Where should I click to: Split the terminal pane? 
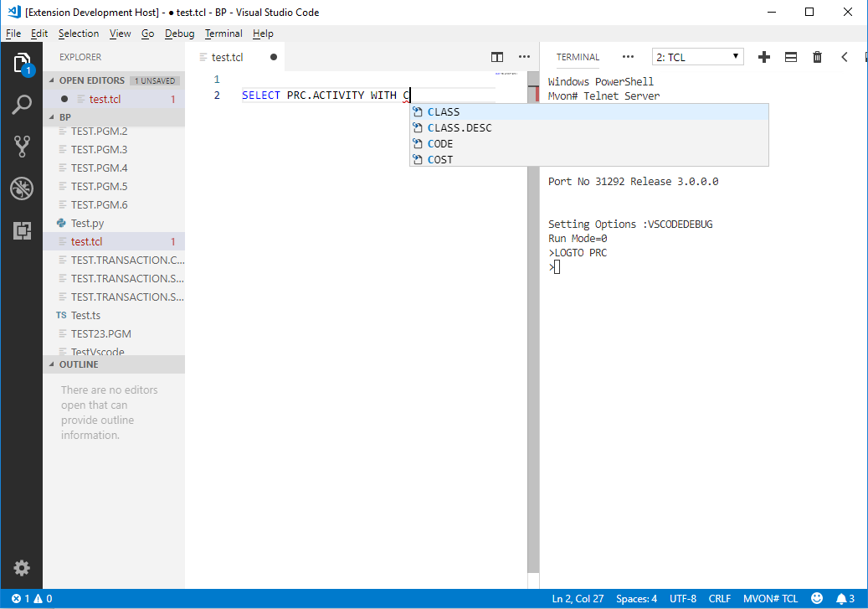pyautogui.click(x=790, y=57)
